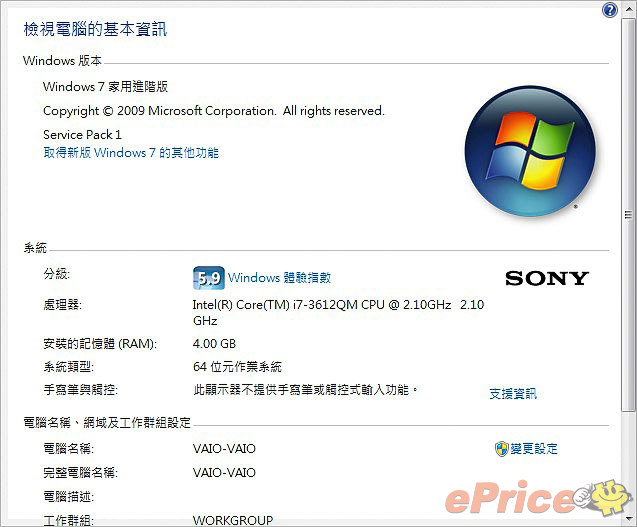Click the VAIO-VAIO computer name value
This screenshot has width=637, height=527.
pyautogui.click(x=224, y=449)
